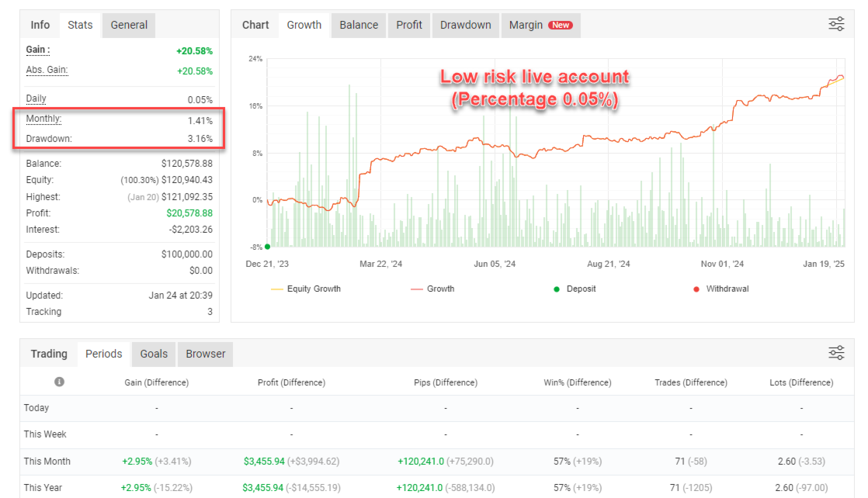Toggle the Equity Growth legend series
Screen dimensions: 868x498
[x=306, y=289]
